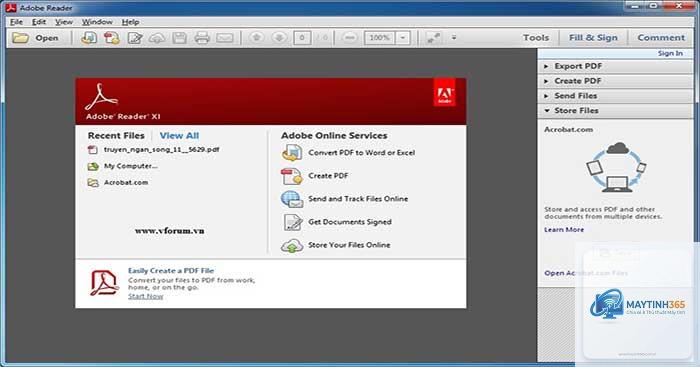The width and height of the screenshot is (700, 367).
Task: Click the cloud upload toolbar icon
Action: coord(157,38)
